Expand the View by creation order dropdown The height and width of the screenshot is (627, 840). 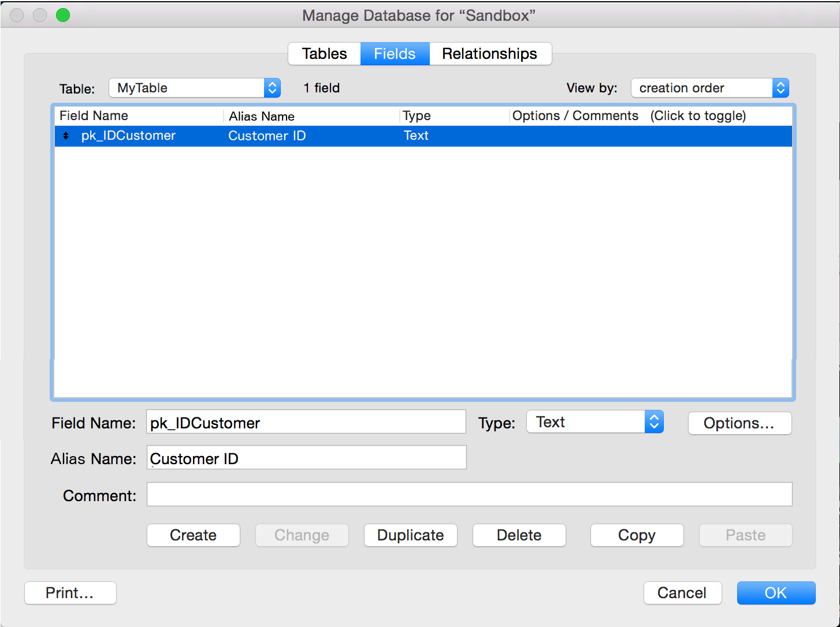pyautogui.click(x=709, y=88)
